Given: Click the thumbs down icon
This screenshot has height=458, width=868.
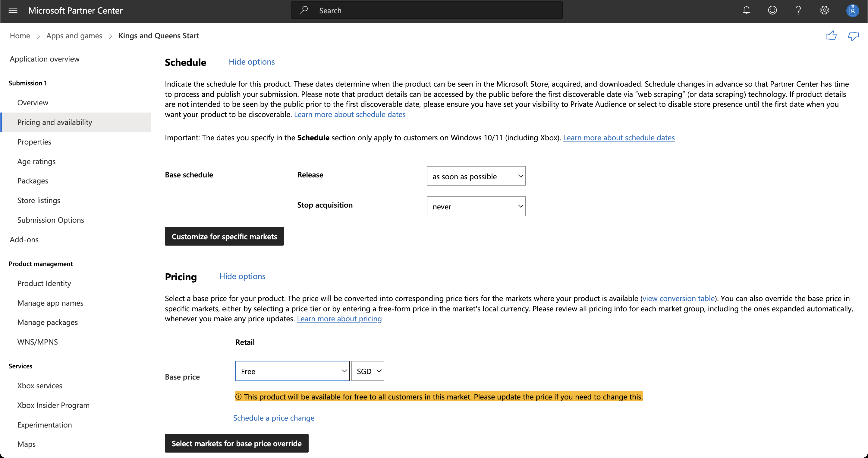Looking at the screenshot, I should point(853,36).
